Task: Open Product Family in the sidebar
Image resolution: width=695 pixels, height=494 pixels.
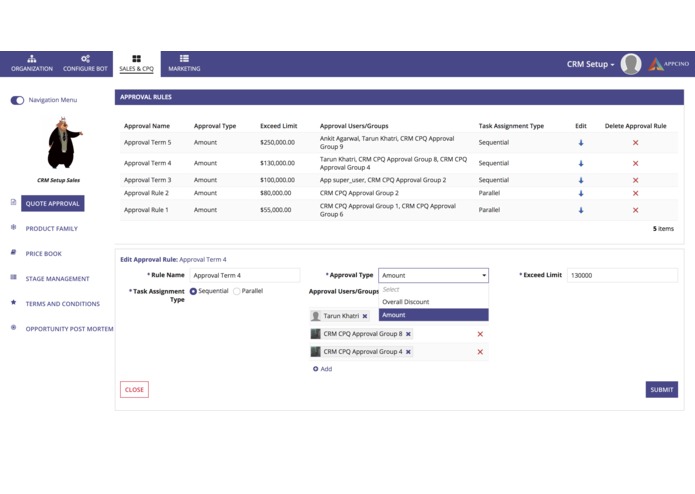Action: (x=51, y=229)
